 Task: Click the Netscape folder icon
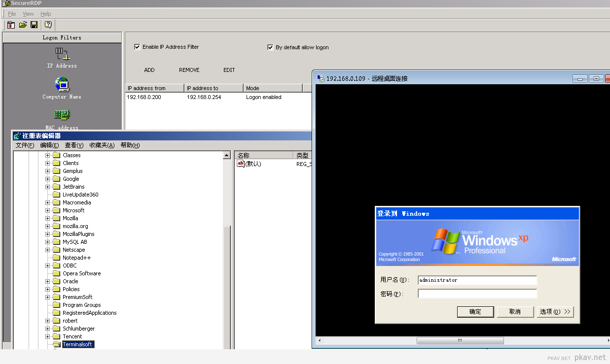[x=56, y=250]
